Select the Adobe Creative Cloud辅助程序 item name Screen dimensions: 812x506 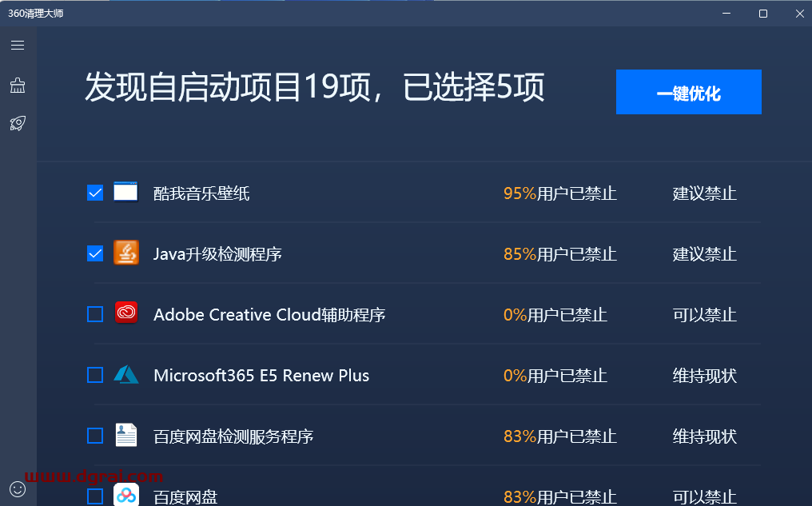point(269,314)
